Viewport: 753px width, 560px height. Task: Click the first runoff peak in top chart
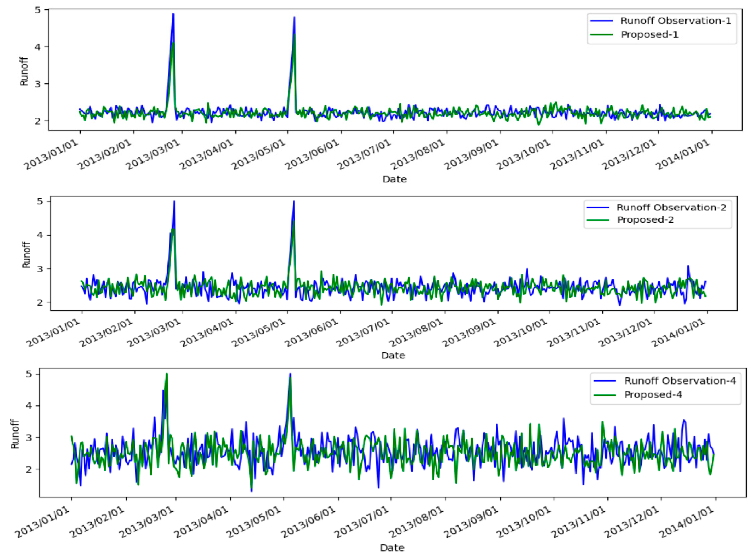(x=173, y=14)
